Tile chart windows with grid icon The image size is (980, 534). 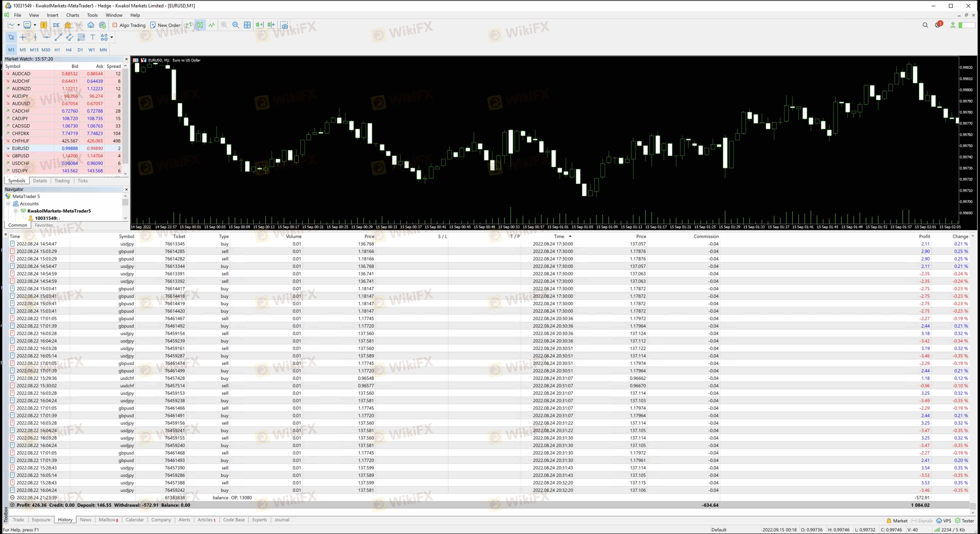coord(247,25)
